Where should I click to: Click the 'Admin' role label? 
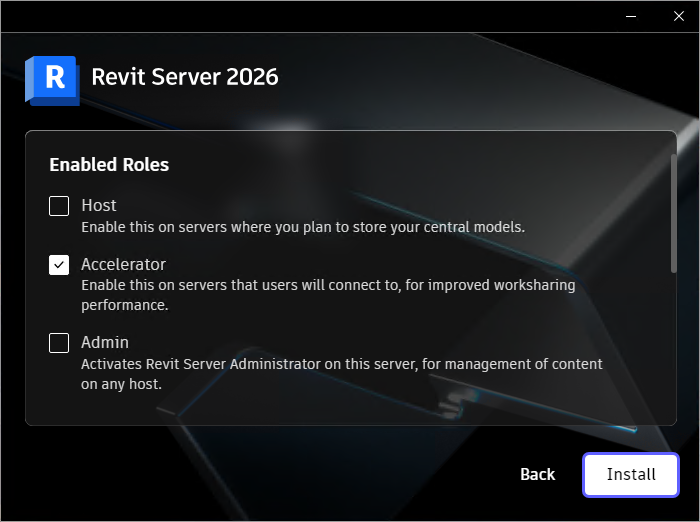105,342
